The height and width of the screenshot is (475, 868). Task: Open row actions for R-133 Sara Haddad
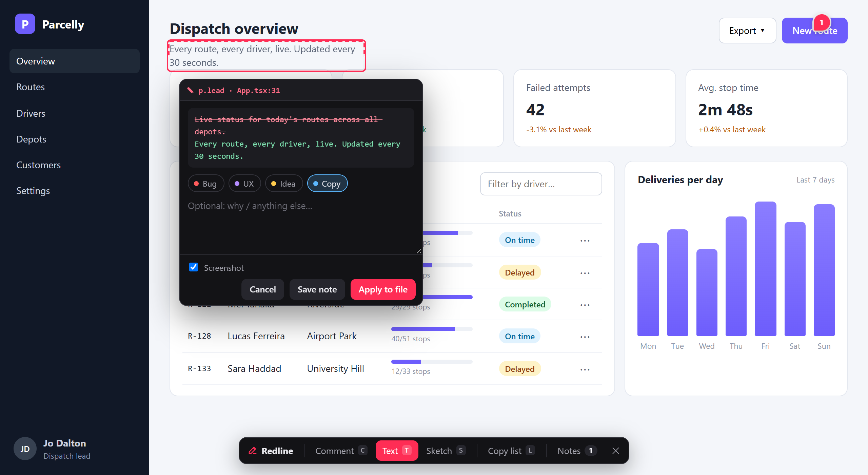point(585,369)
